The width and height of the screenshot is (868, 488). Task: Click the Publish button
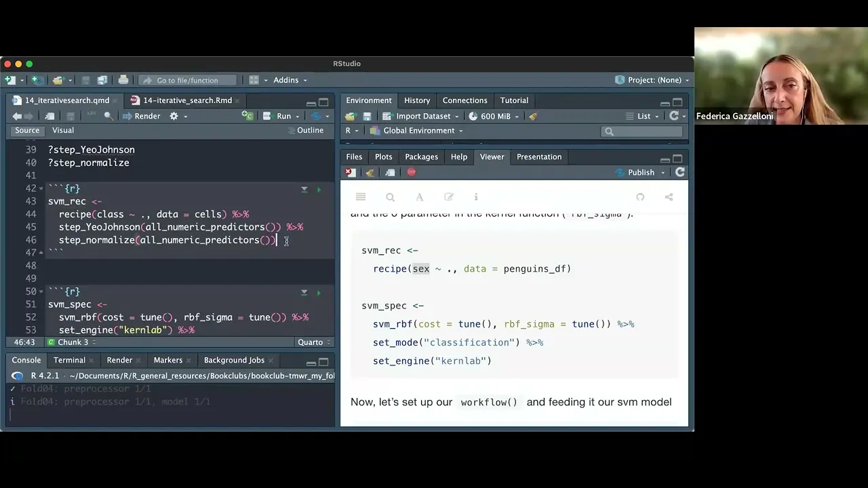coord(635,173)
